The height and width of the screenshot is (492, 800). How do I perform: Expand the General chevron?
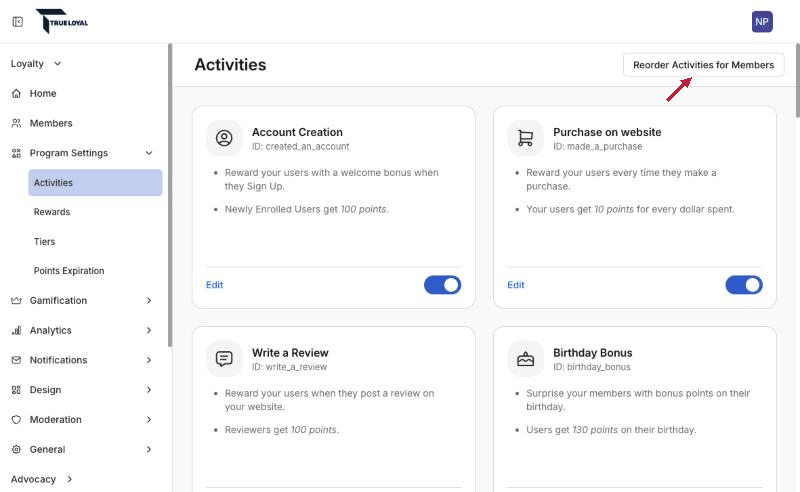pyautogui.click(x=149, y=449)
